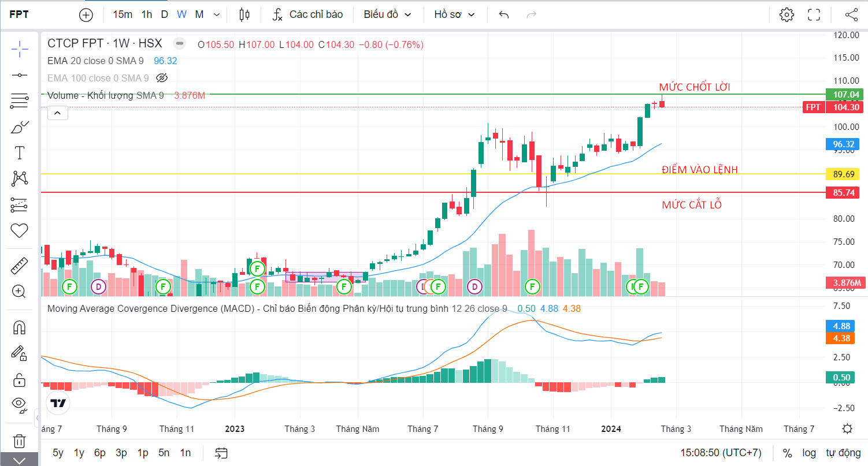
Task: Click the green 107.04 price line label
Action: pos(842,94)
